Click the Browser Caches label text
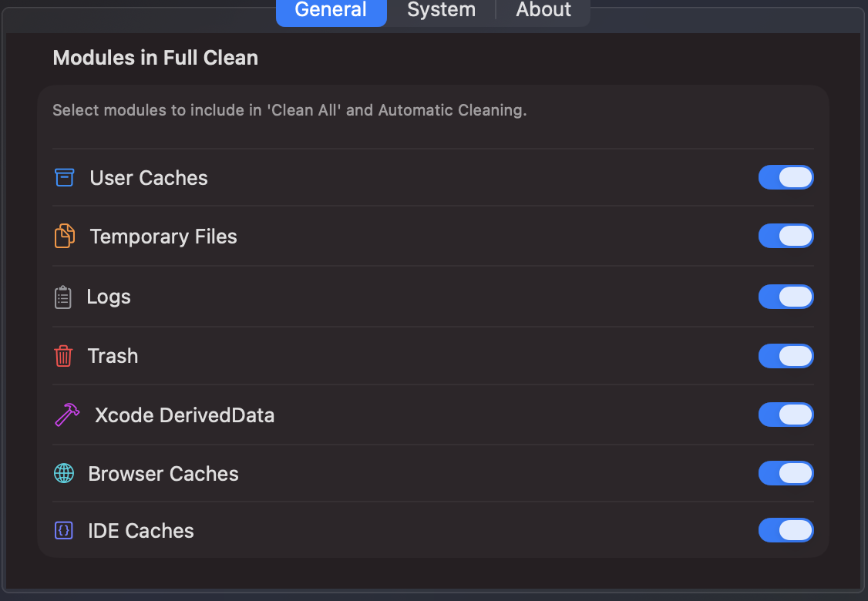This screenshot has height=601, width=868. 163,474
